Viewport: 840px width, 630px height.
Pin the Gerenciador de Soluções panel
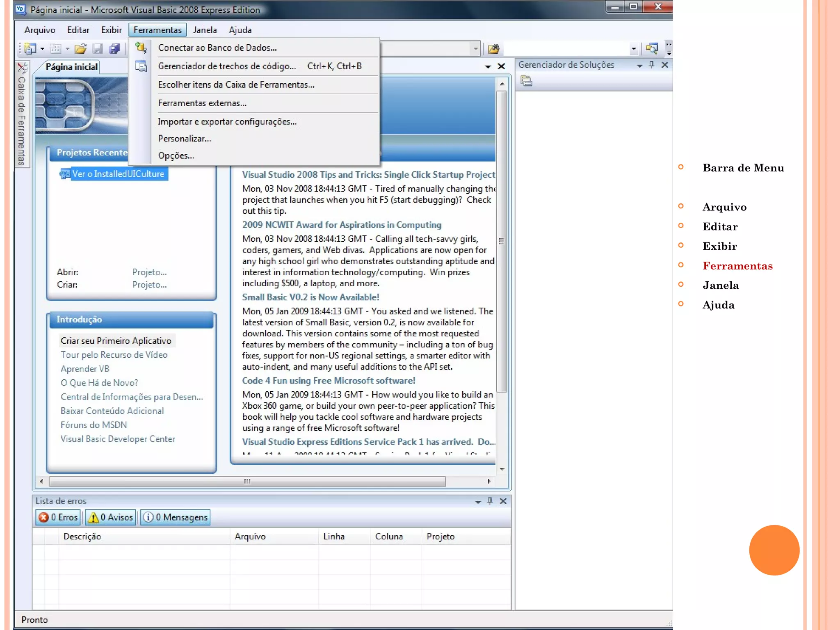(x=651, y=65)
